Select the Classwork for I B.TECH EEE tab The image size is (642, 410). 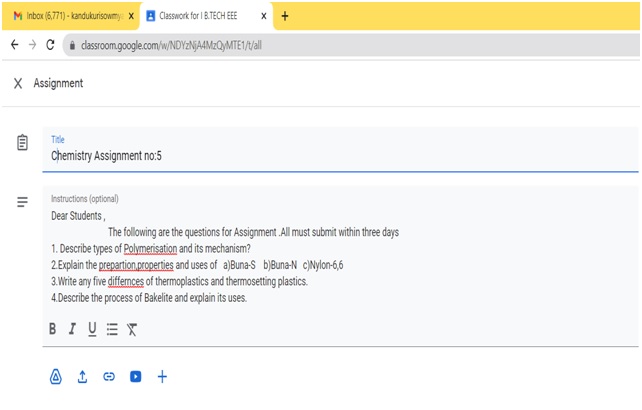[x=200, y=16]
